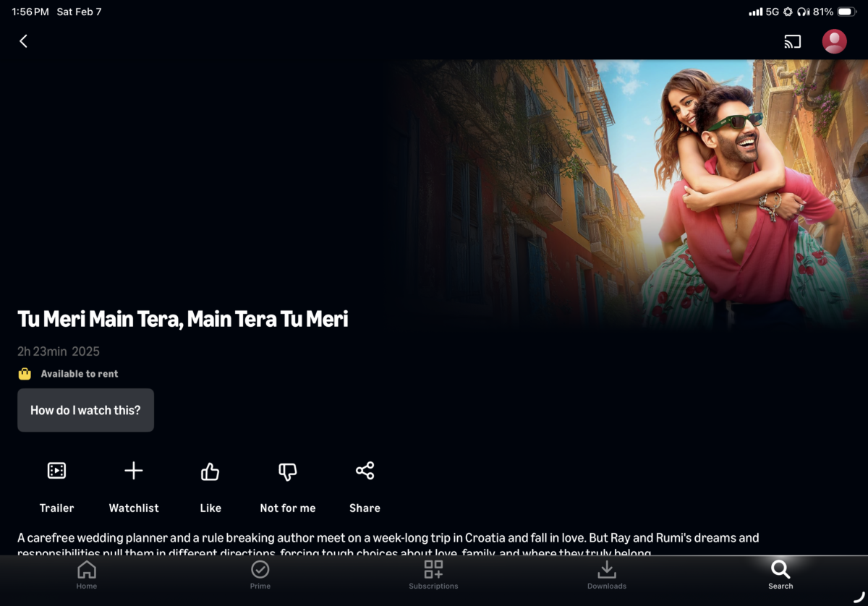Open the Prime tab
This screenshot has height=606, width=868.
(x=260, y=574)
